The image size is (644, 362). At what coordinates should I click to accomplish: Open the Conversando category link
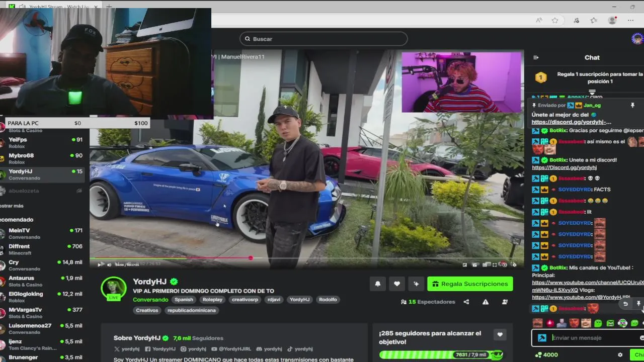point(150,300)
